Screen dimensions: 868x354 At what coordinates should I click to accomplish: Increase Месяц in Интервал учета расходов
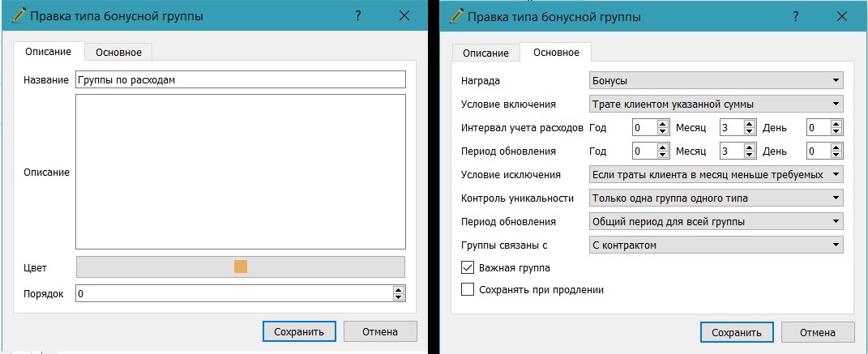point(750,124)
